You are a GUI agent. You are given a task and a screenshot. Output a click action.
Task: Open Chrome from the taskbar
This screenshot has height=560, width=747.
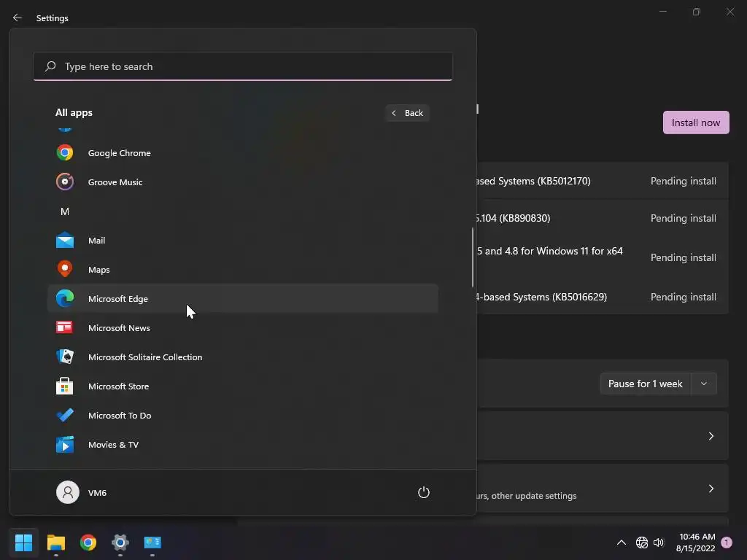tap(88, 542)
